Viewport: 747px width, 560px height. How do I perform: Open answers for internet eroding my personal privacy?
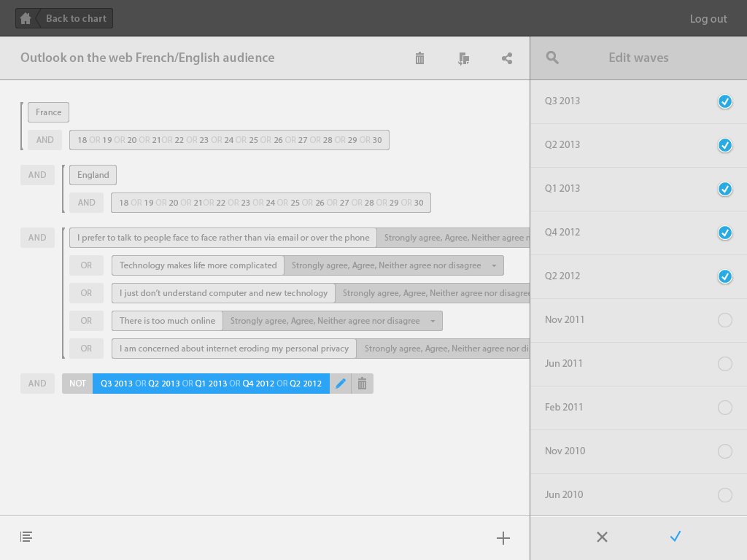click(x=444, y=349)
